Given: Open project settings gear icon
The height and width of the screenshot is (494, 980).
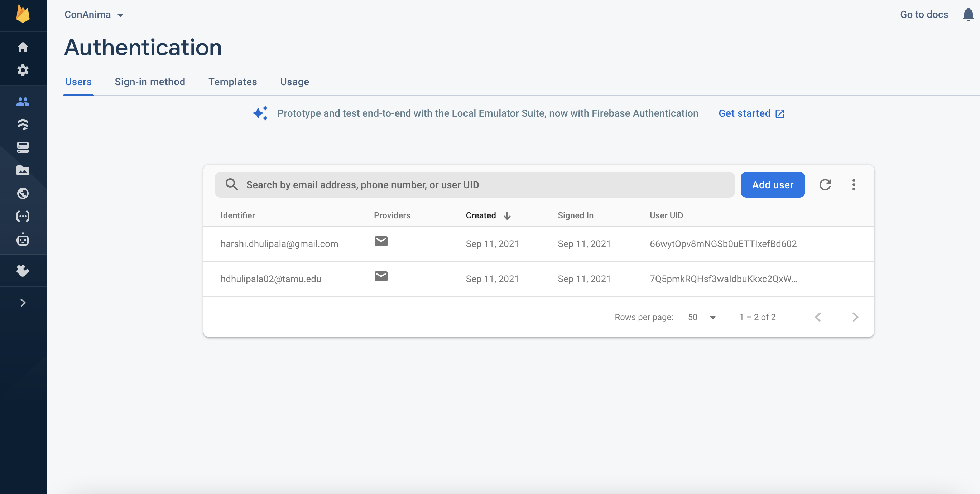Looking at the screenshot, I should 23,70.
